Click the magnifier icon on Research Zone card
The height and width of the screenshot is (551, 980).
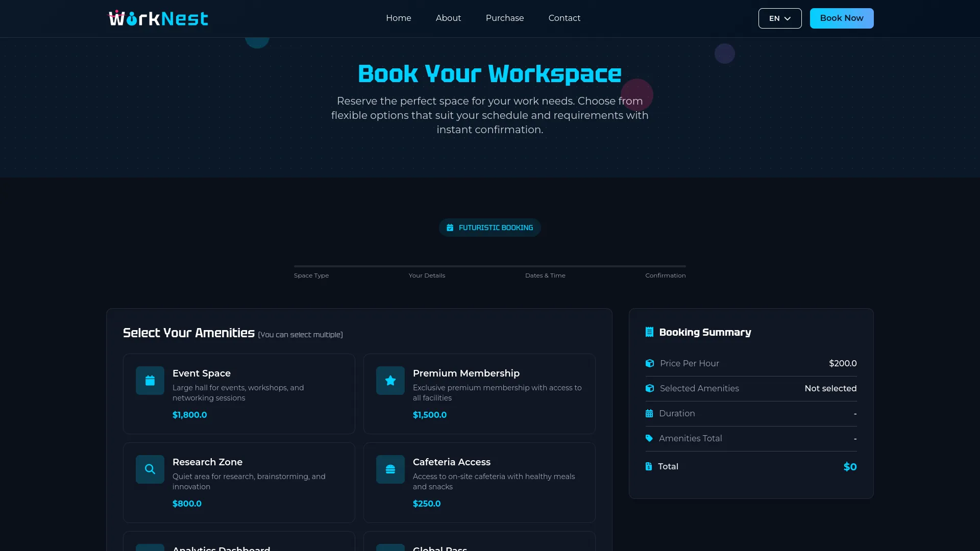pyautogui.click(x=150, y=469)
